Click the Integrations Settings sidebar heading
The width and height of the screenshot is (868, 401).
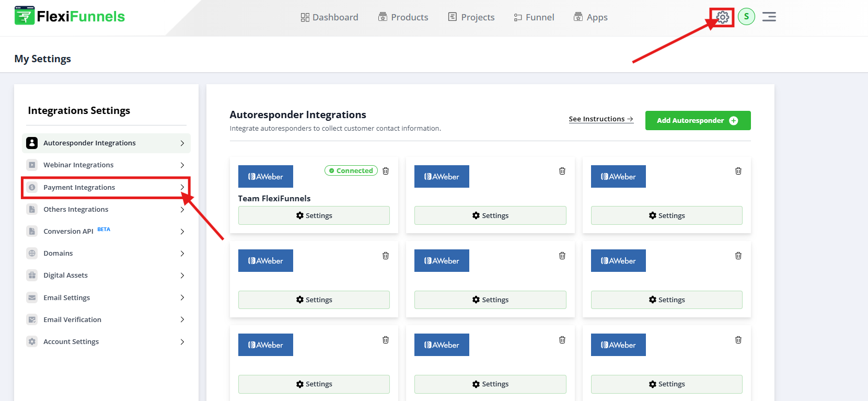pyautogui.click(x=79, y=110)
